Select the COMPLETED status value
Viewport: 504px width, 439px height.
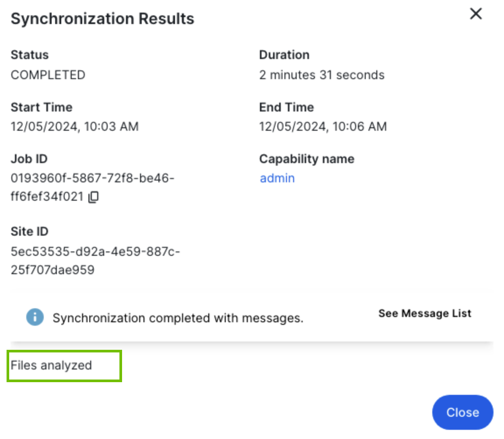click(48, 75)
